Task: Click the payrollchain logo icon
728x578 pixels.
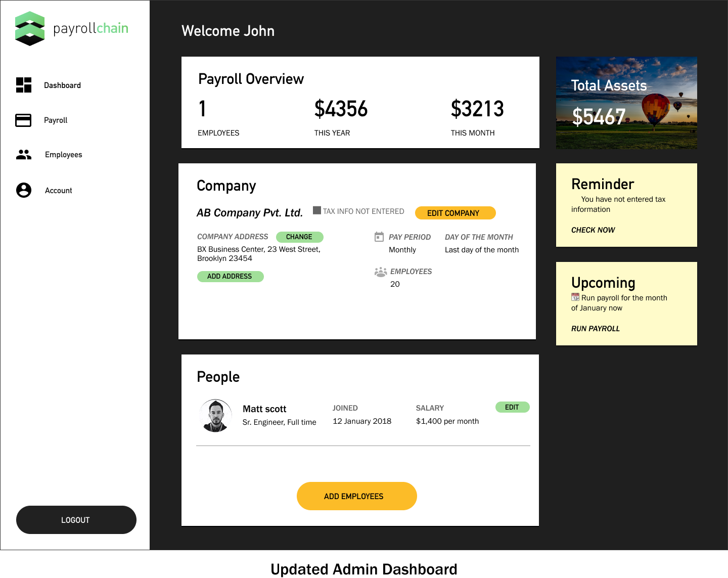Action: coord(30,29)
